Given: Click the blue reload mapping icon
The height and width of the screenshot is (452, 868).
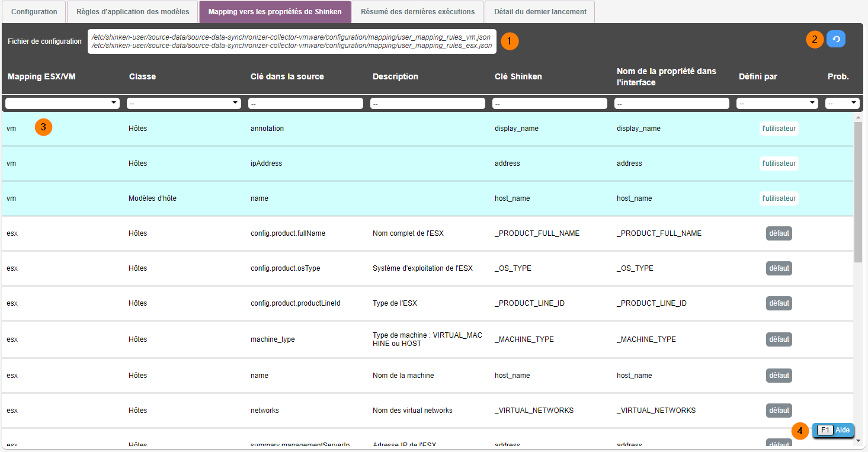Looking at the screenshot, I should tap(836, 39).
